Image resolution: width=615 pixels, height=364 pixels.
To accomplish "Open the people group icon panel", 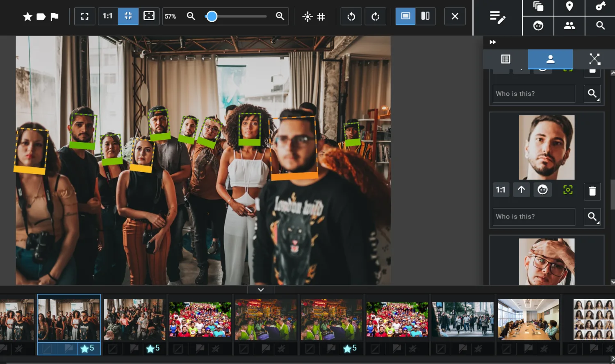I will [569, 26].
